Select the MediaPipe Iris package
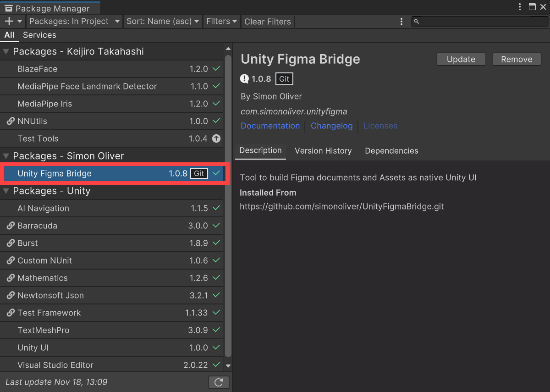The width and height of the screenshot is (550, 392). (112, 104)
